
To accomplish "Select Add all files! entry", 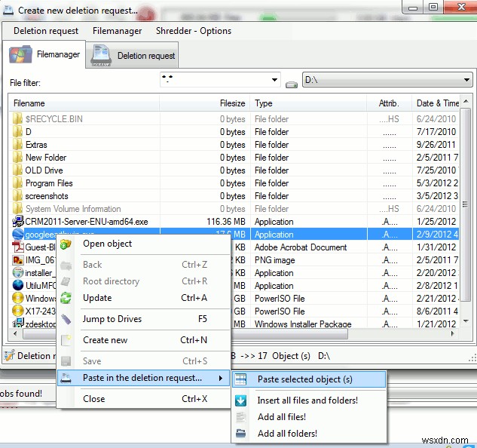I will pos(310,416).
